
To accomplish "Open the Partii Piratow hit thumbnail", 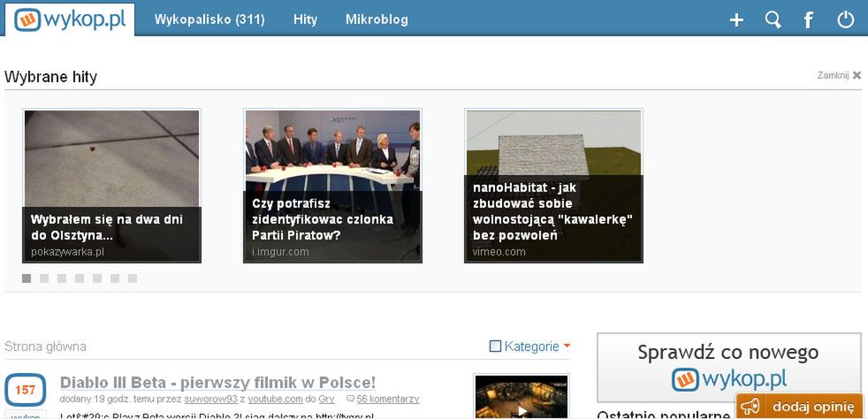I will [332, 186].
